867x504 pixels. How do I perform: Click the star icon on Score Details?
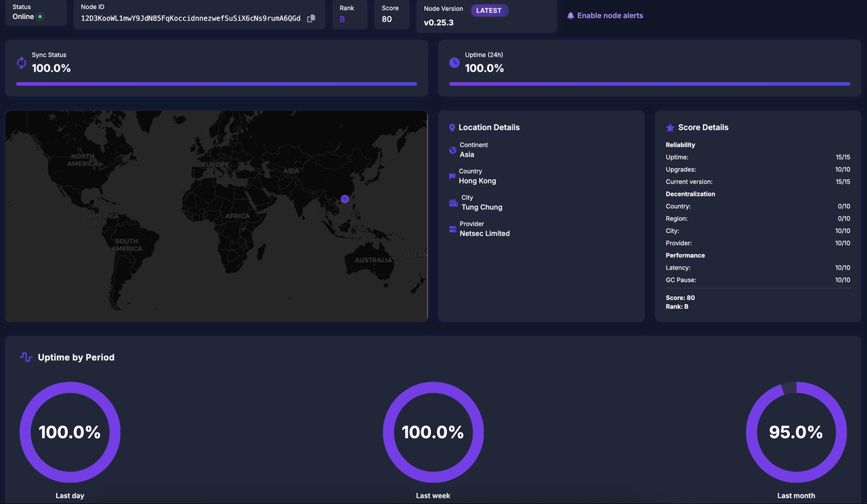(669, 127)
